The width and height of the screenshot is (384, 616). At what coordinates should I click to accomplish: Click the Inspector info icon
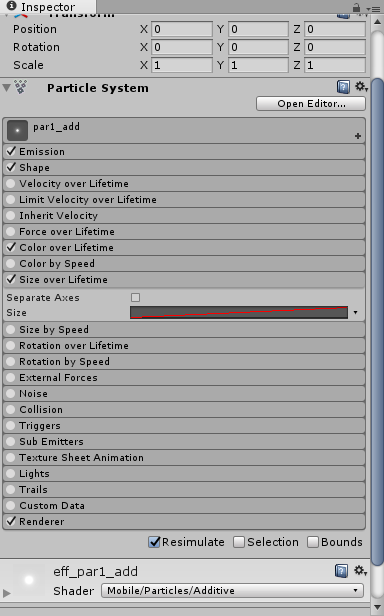point(12,6)
